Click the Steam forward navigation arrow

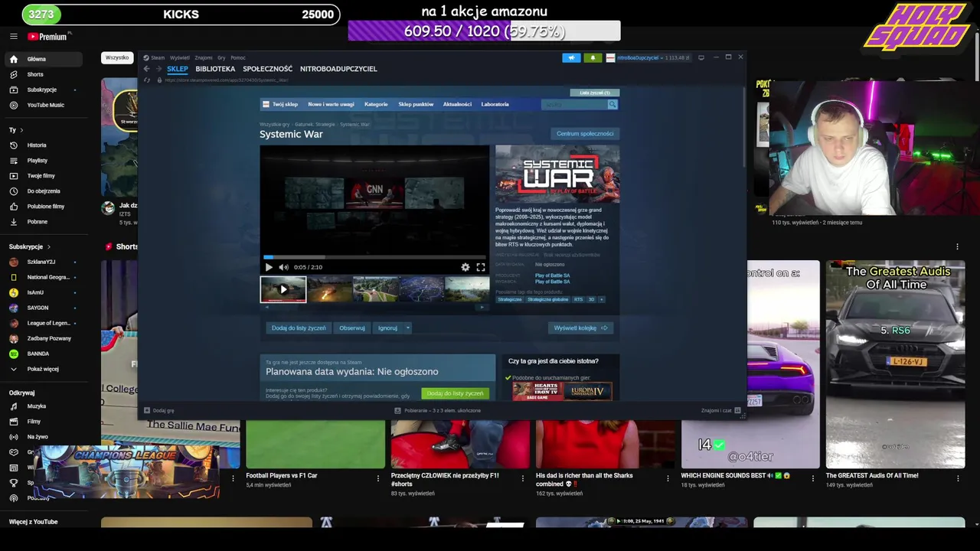coord(158,69)
